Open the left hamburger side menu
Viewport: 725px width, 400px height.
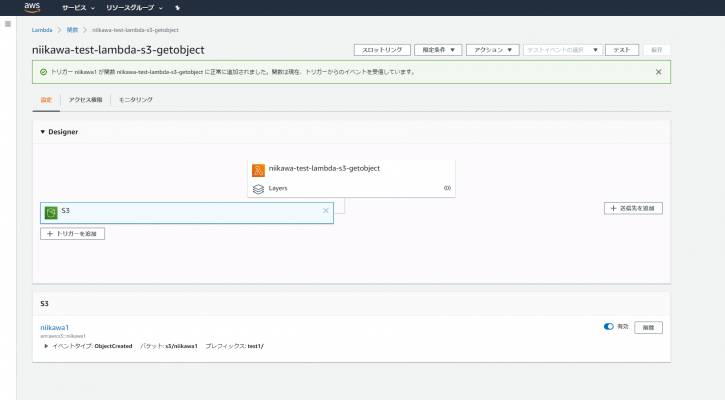pos(8,24)
